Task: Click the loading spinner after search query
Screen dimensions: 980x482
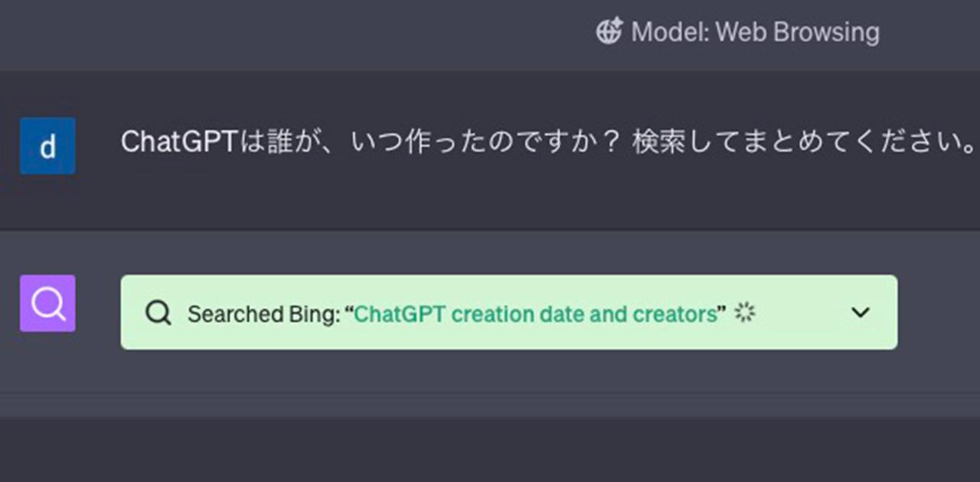Action: tap(744, 312)
